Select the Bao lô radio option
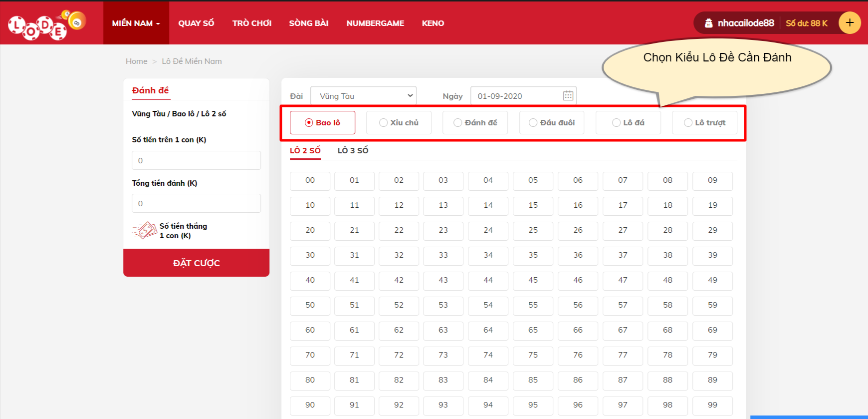The image size is (868, 419). (322, 123)
